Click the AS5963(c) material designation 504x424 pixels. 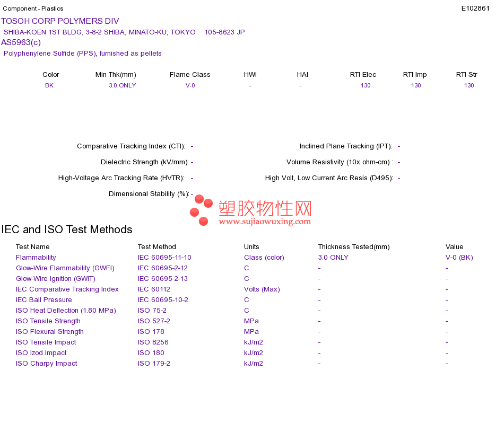point(21,42)
